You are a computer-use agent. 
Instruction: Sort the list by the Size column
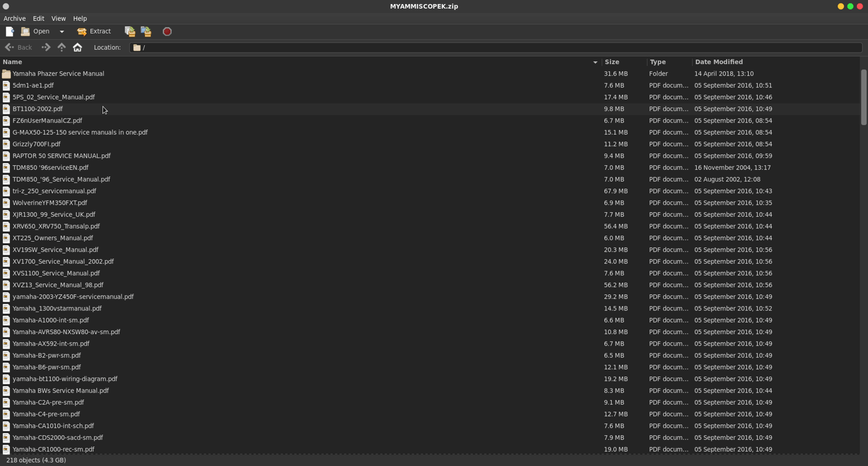point(624,62)
